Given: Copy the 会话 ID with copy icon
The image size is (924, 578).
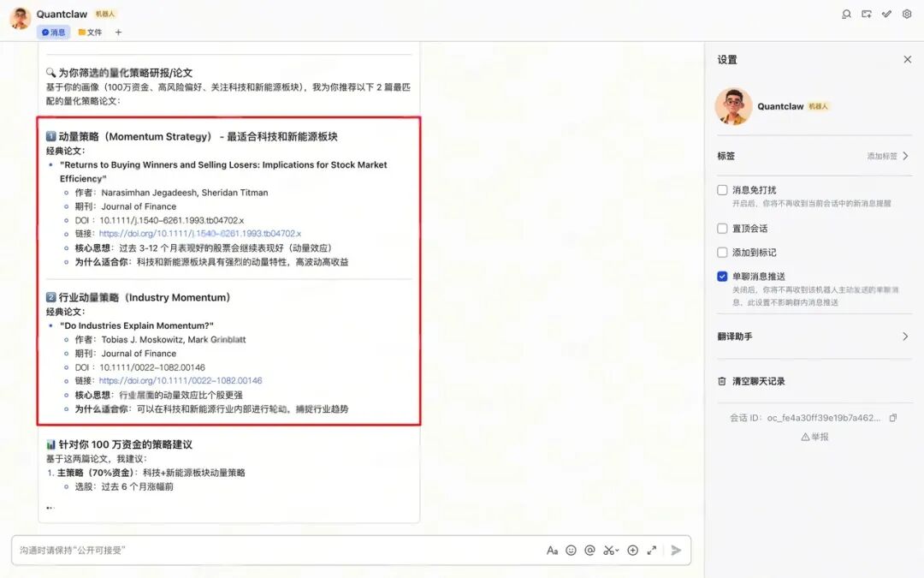Looking at the screenshot, I should point(893,418).
